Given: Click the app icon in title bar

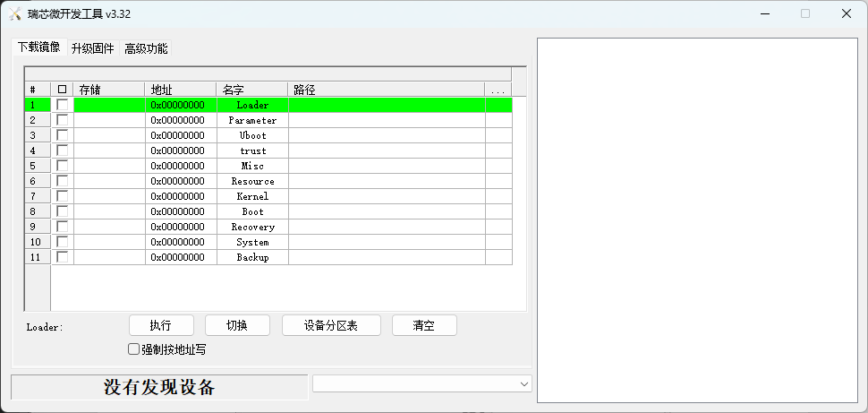Looking at the screenshot, I should point(15,14).
